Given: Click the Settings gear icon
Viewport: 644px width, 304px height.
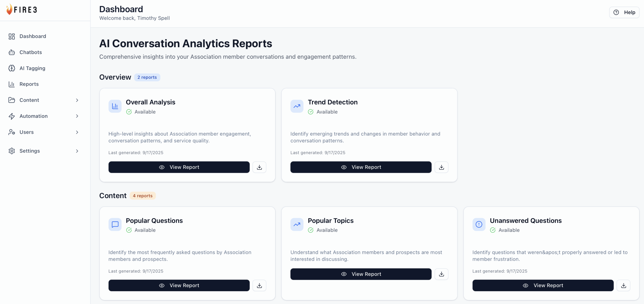Looking at the screenshot, I should click(x=12, y=151).
